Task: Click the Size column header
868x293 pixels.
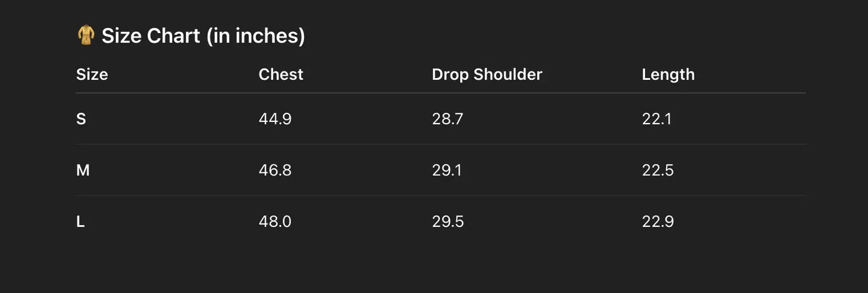Action: pos(92,74)
